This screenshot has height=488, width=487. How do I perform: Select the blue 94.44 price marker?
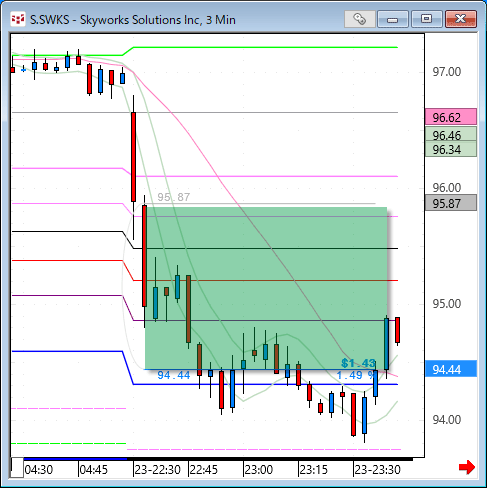pos(451,369)
